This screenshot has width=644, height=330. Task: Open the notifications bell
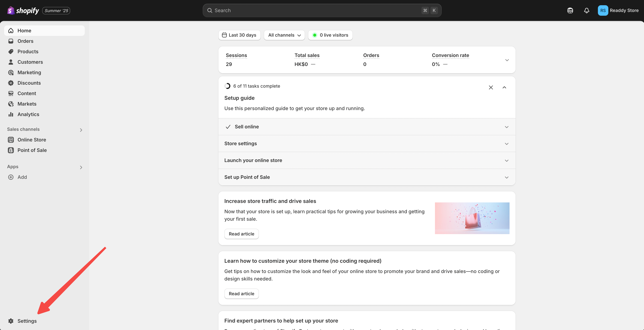(x=587, y=10)
